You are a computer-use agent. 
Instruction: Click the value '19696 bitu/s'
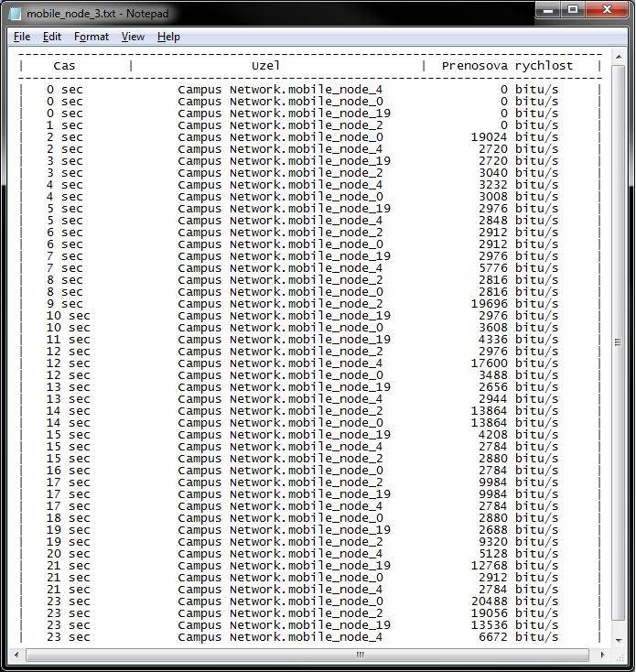point(514,304)
